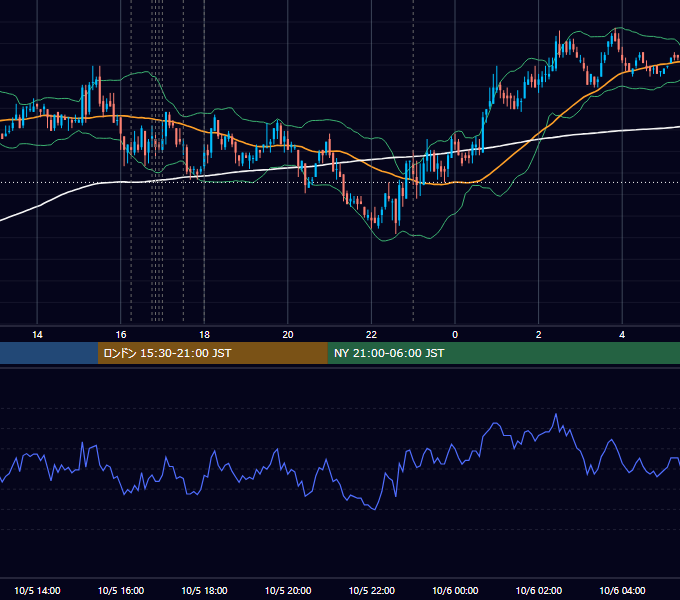The height and width of the screenshot is (600, 680).
Task: Click the 2 hour axis label
Action: (538, 335)
